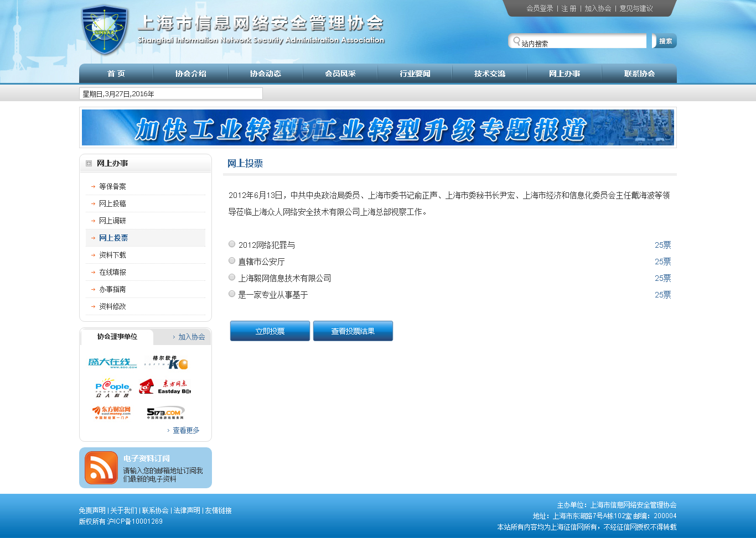
Task: Open the 协会介绍 navigation menu
Action: tap(190, 74)
